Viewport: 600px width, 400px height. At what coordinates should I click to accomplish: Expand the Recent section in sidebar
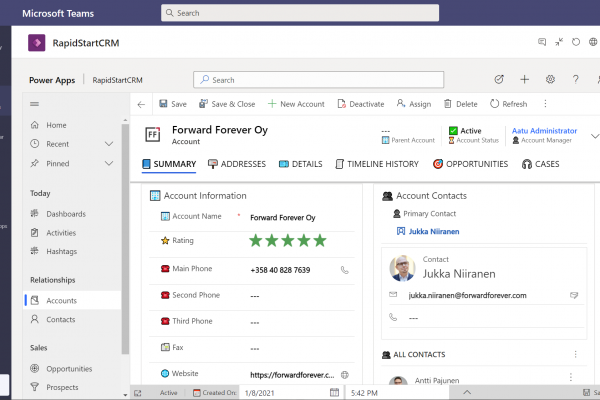[109, 144]
